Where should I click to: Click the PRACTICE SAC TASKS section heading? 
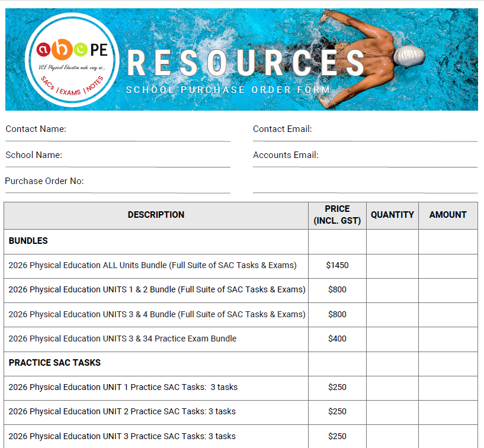click(x=55, y=363)
